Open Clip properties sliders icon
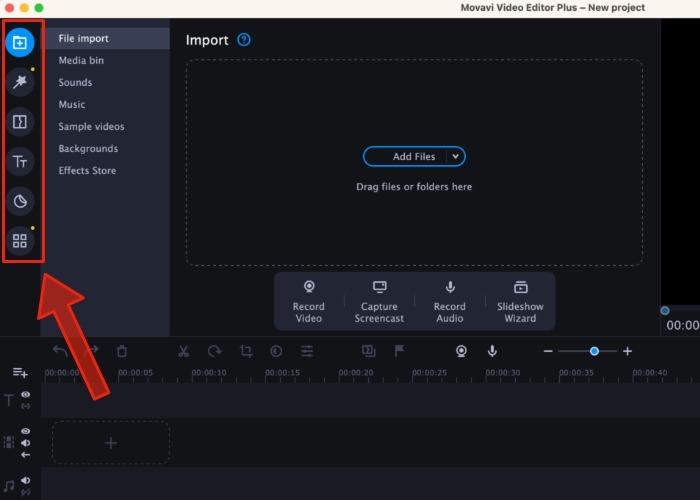 point(307,351)
